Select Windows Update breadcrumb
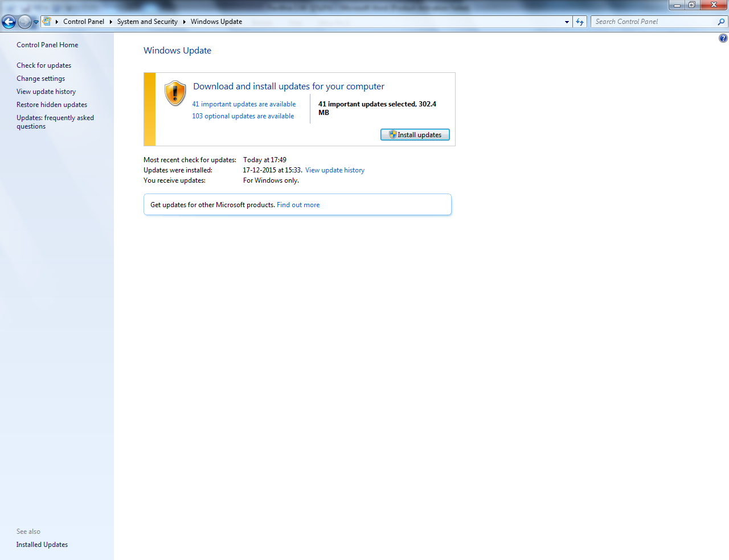This screenshot has width=729, height=560. (x=216, y=22)
